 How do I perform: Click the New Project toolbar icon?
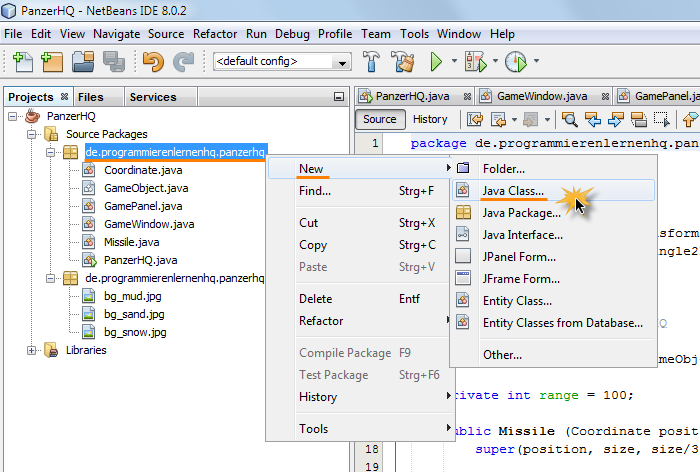tap(52, 62)
